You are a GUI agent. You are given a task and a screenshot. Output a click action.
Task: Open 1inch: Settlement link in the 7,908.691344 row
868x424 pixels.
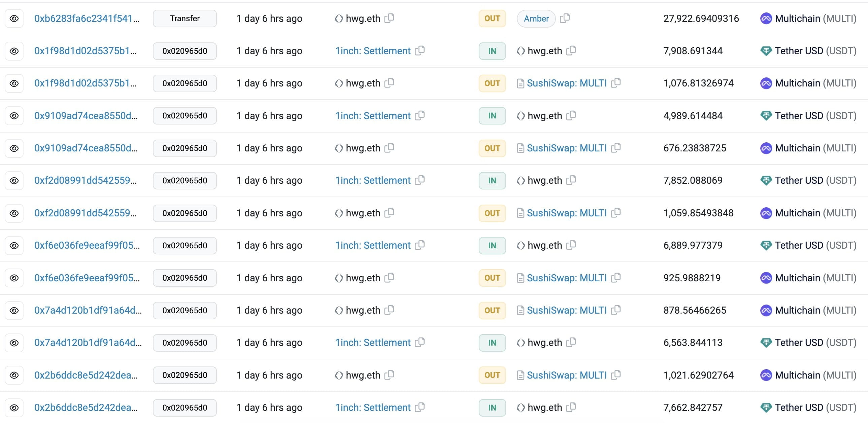[x=373, y=51]
